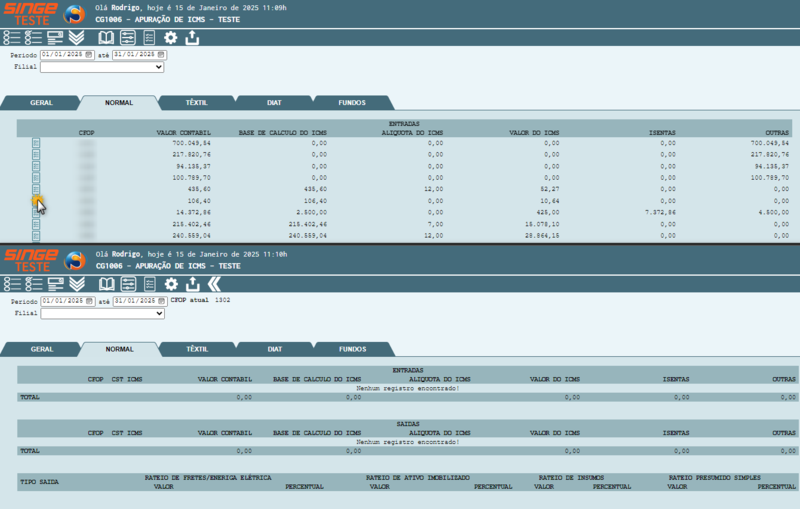Viewport: 800px width, 509px height.
Task: Switch to the TÊXTIL tab in upper panel
Action: click(x=196, y=103)
